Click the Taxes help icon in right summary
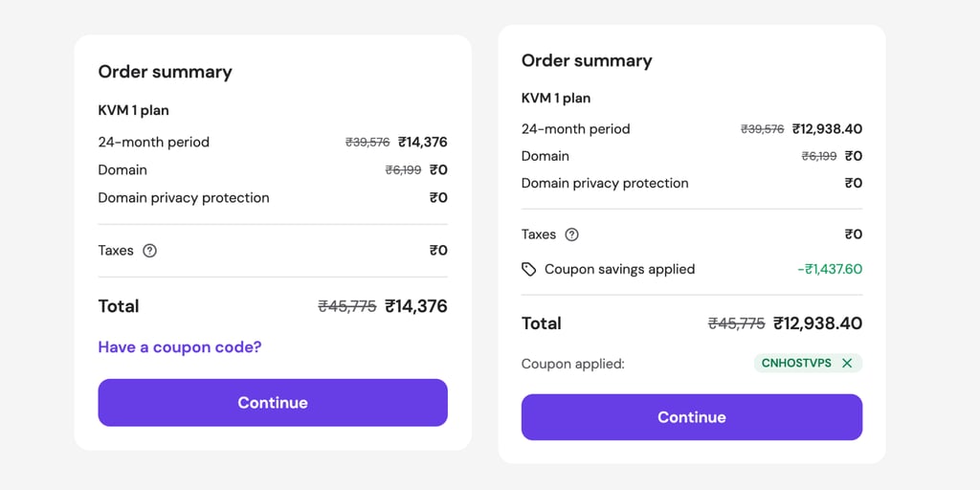 pyautogui.click(x=571, y=234)
